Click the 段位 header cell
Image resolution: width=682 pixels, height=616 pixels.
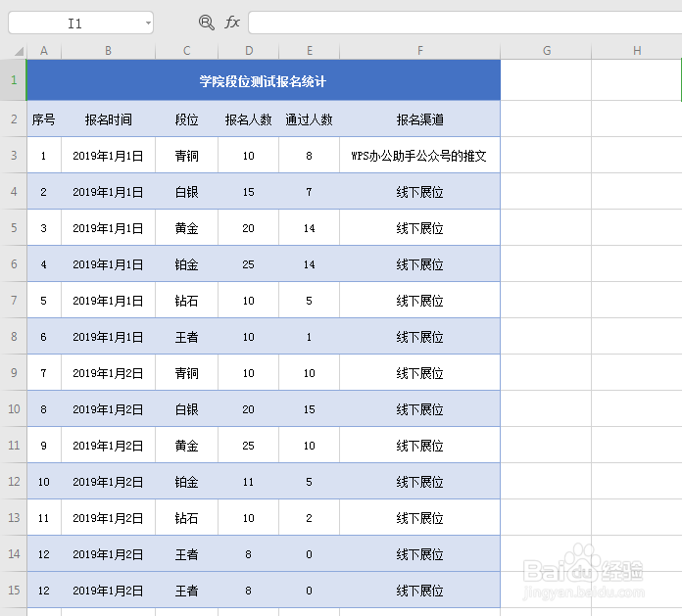tap(186, 119)
